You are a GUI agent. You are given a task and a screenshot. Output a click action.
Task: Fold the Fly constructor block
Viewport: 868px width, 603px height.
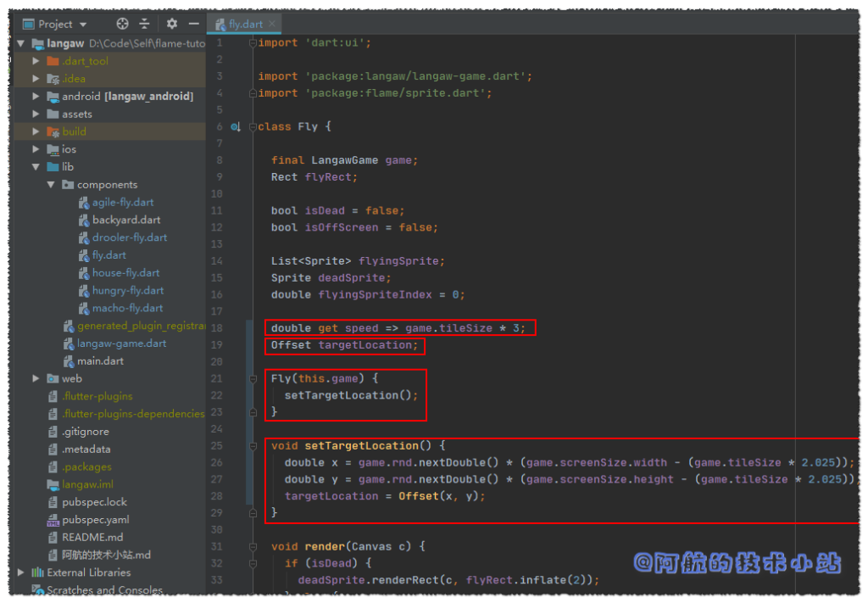coord(253,379)
